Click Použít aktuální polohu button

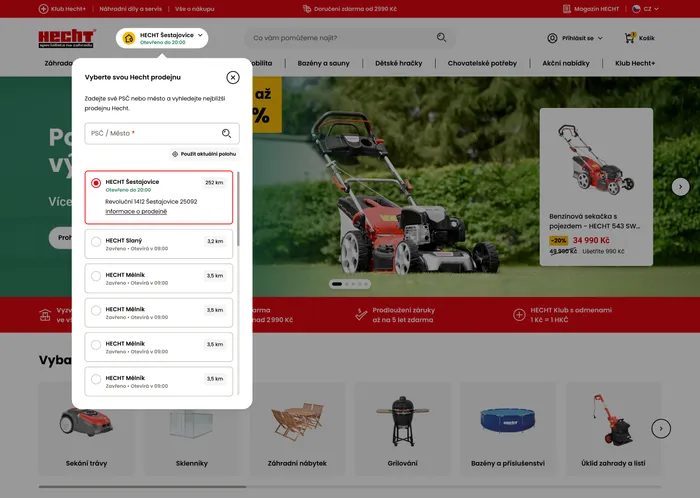tap(204, 154)
